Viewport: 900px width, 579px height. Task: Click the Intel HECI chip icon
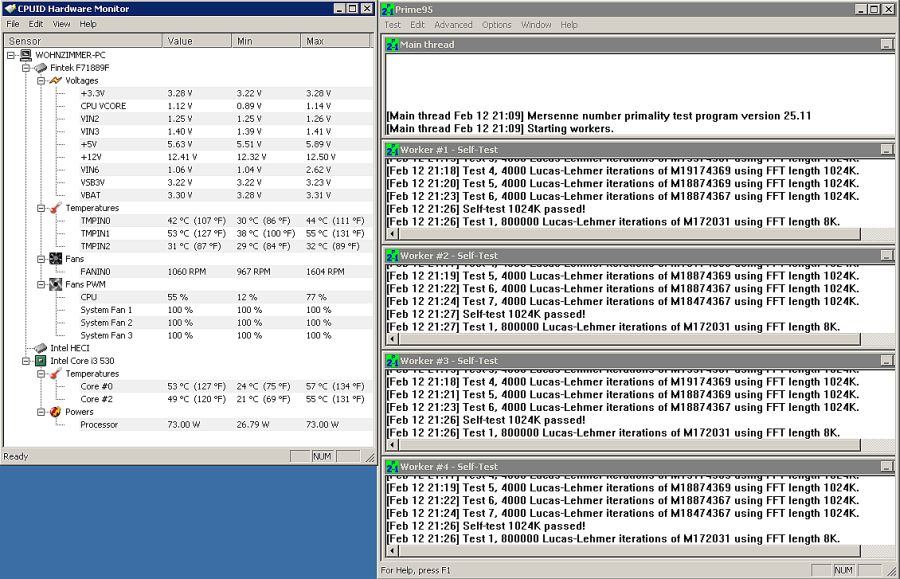40,348
